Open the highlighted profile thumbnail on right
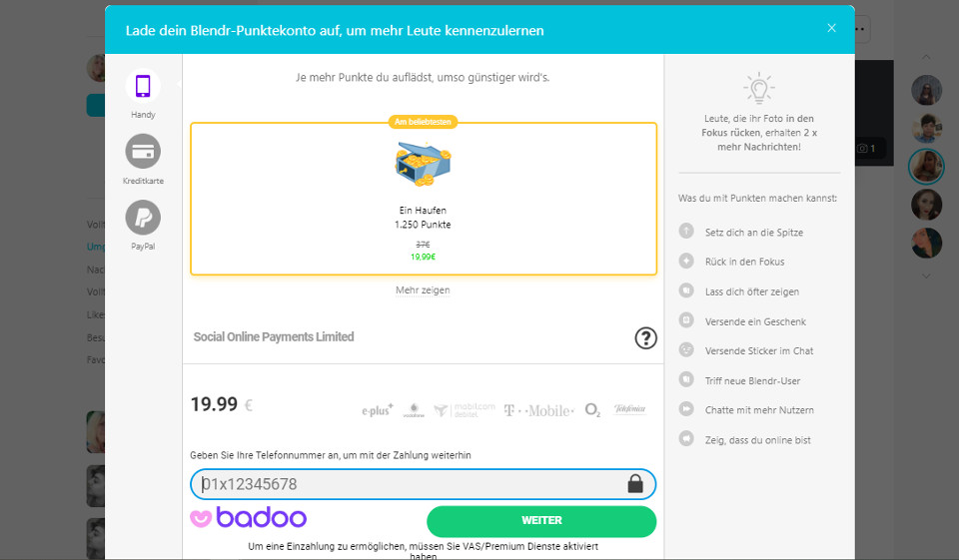This screenshot has height=560, width=959. 926,166
